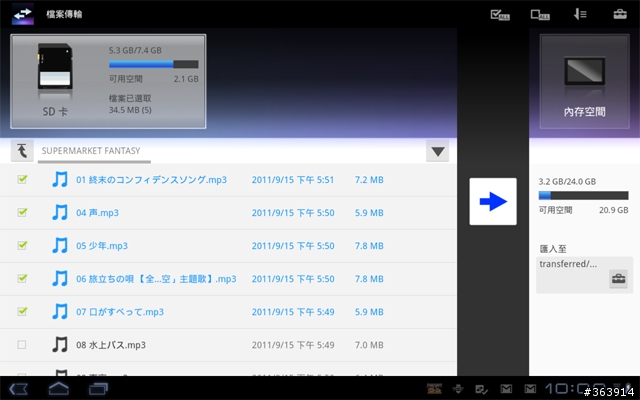Click file name 06 旅立ちの唄 mp3
This screenshot has width=640, height=400.
(x=156, y=279)
